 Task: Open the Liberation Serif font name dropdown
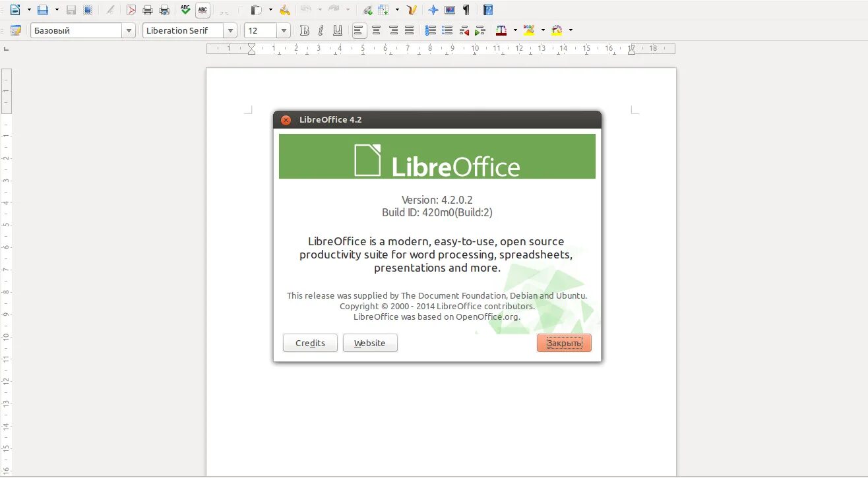(230, 30)
